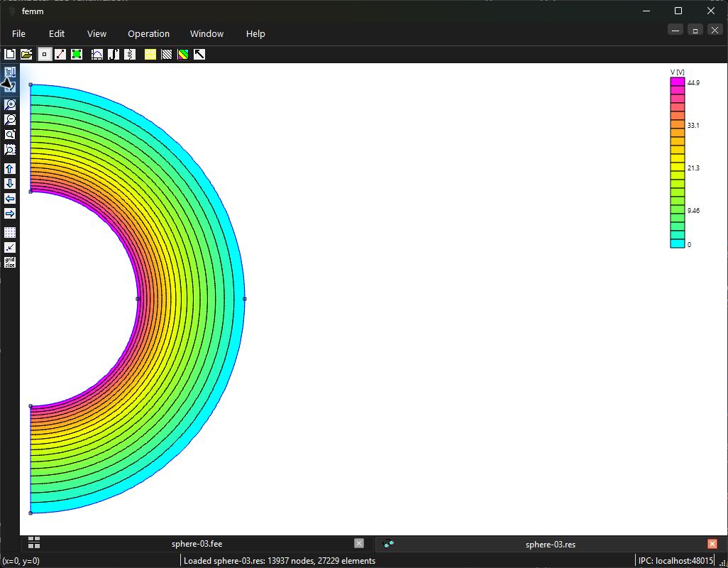Viewport: 728px width, 568px height.
Task: Switch to green area block mode
Action: pyautogui.click(x=77, y=55)
